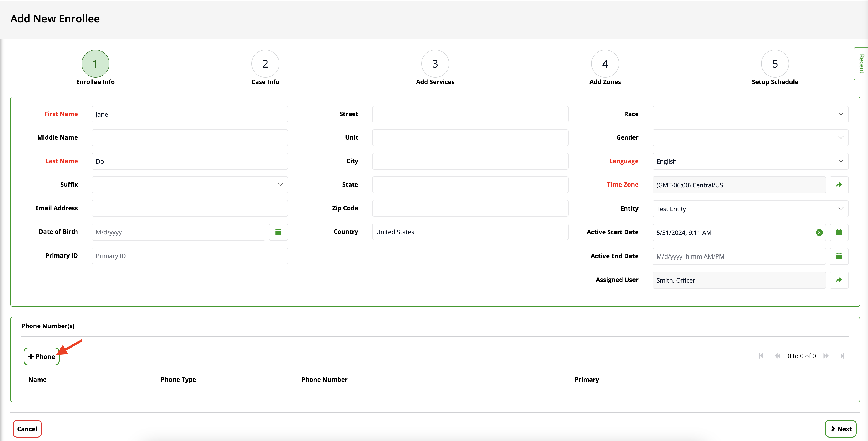Open Active End Date calendar icon
The height and width of the screenshot is (441, 868).
click(x=839, y=256)
